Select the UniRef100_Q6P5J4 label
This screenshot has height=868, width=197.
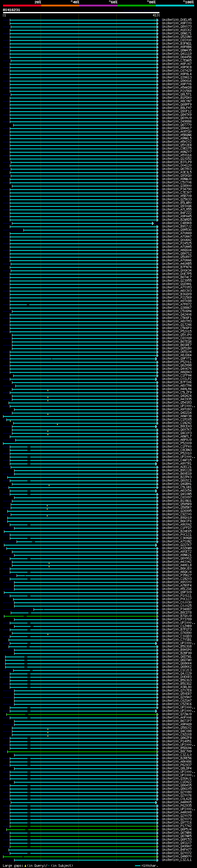pyautogui.click(x=177, y=830)
